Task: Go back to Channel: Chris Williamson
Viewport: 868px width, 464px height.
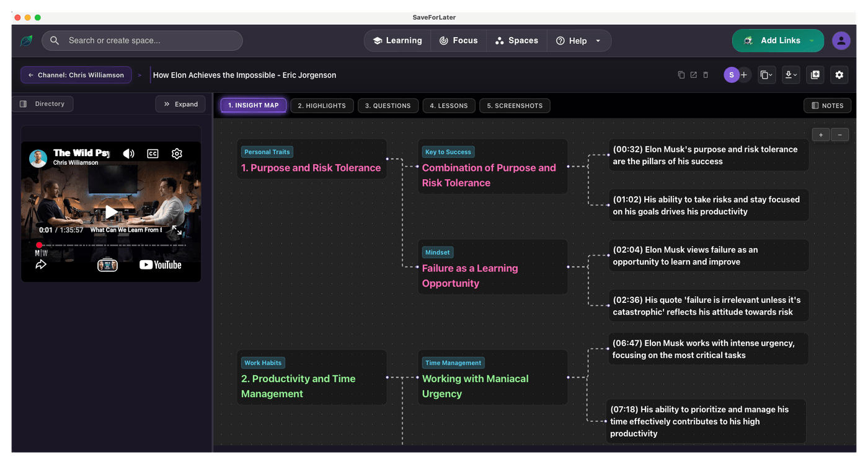Action: tap(76, 75)
